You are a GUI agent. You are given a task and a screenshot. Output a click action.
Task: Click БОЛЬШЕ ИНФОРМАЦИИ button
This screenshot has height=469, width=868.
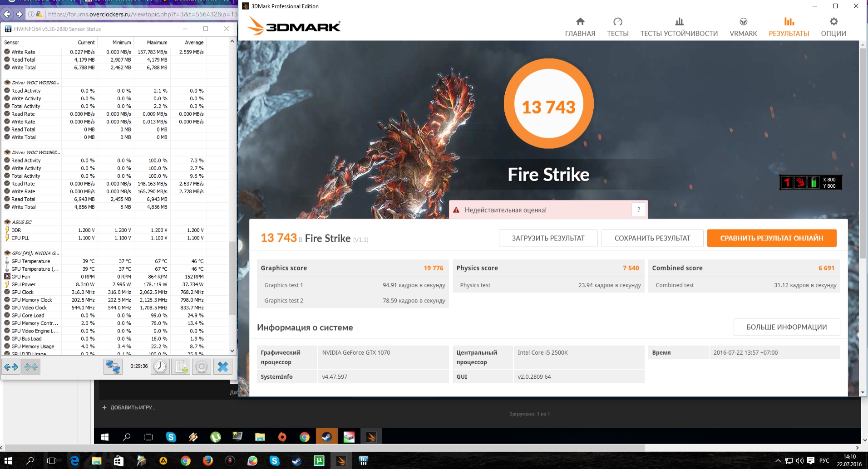click(787, 327)
